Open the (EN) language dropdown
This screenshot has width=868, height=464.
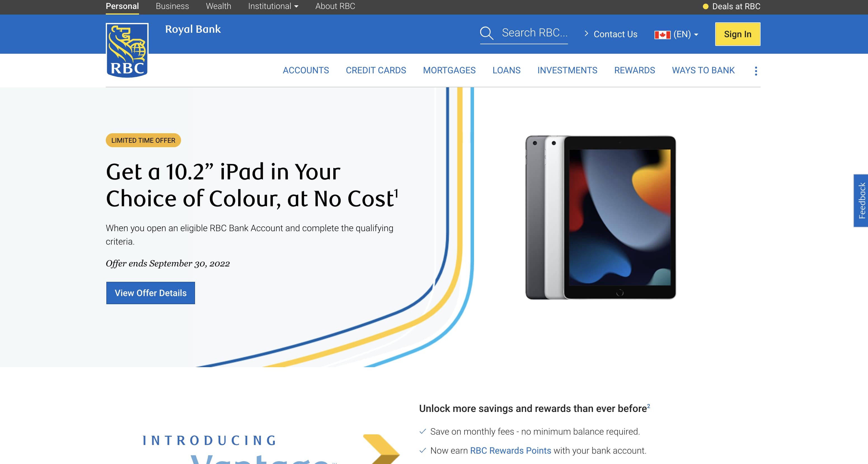click(x=686, y=34)
